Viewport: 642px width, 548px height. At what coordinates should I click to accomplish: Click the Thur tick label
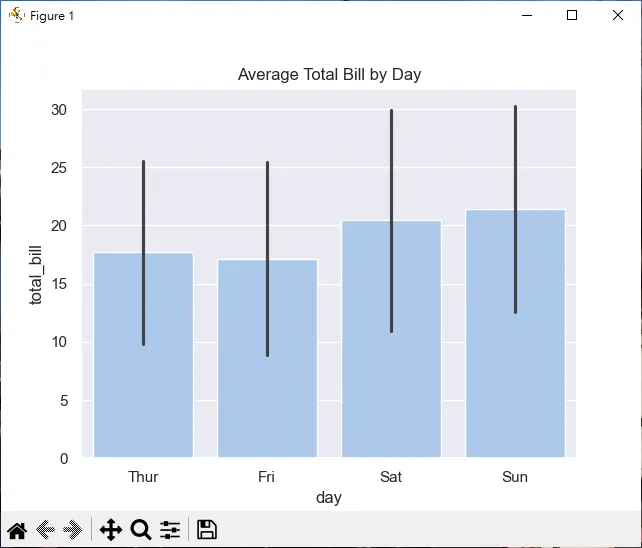(x=143, y=477)
